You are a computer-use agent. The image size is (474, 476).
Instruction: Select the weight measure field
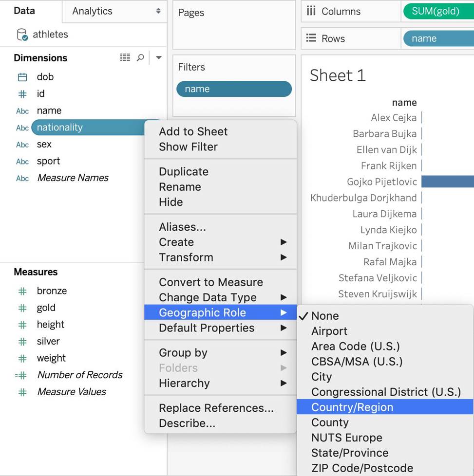point(51,358)
